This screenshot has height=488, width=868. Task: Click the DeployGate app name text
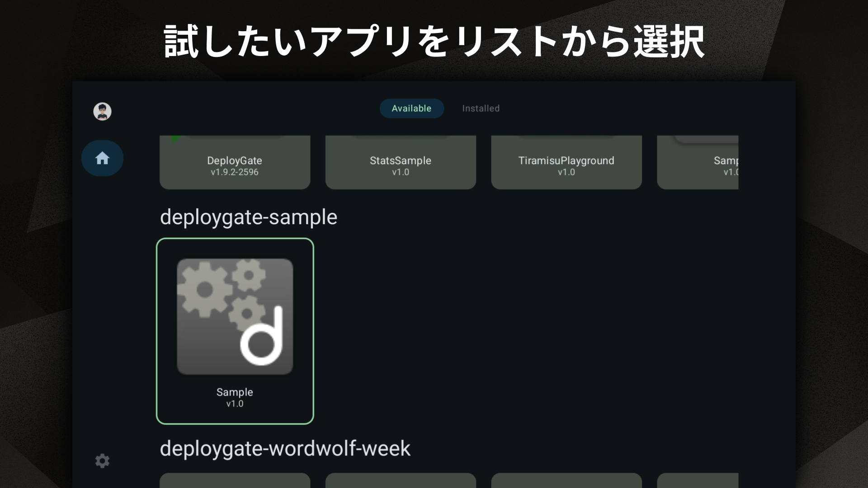tap(235, 160)
